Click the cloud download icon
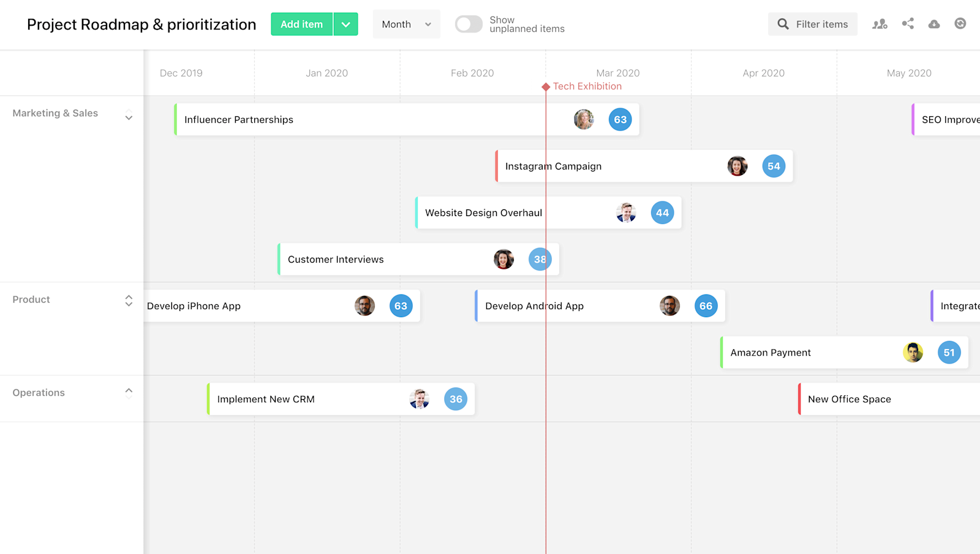980x554 pixels. pos(933,24)
